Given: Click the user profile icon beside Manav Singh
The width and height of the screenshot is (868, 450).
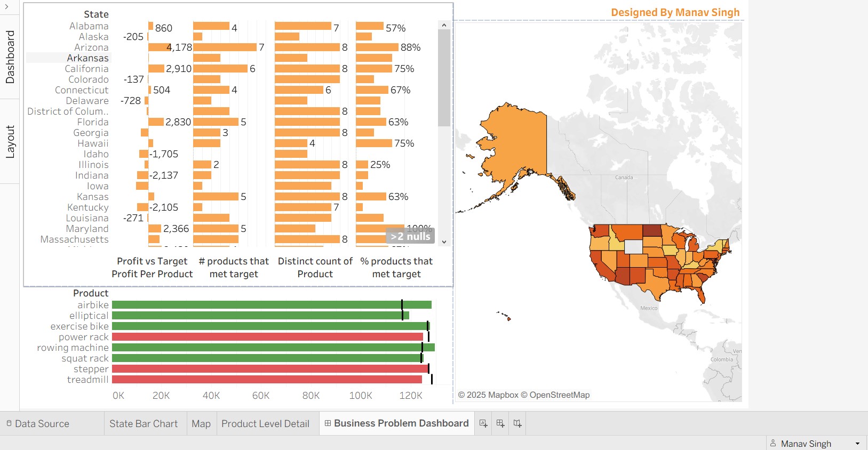Looking at the screenshot, I should [x=773, y=443].
